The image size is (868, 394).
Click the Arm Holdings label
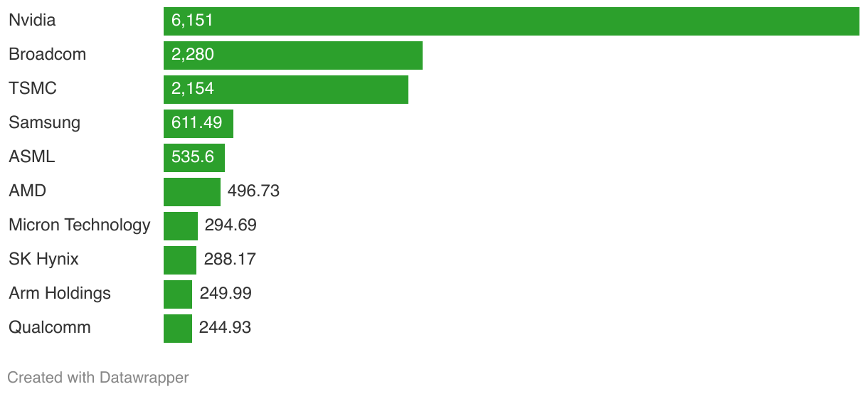(60, 294)
